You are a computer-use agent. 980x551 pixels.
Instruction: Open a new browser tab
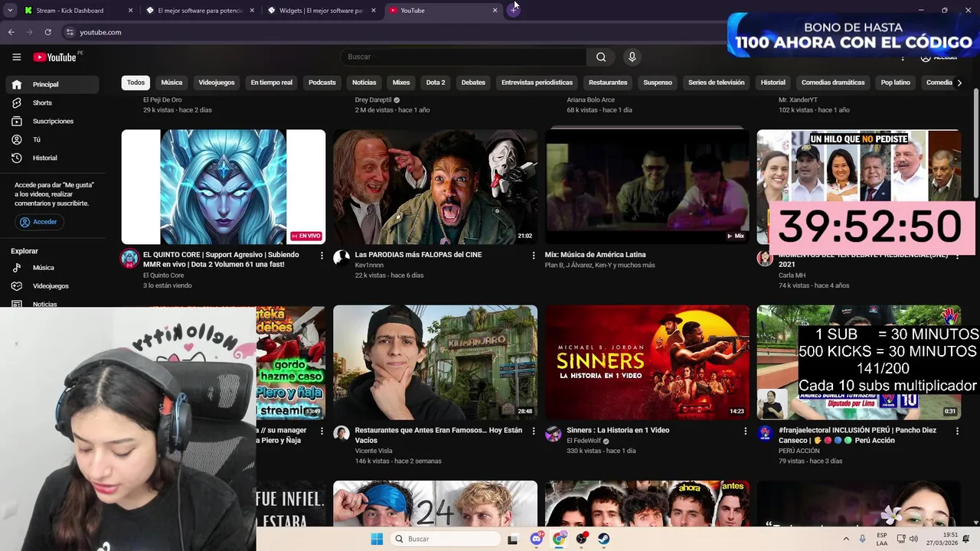point(513,11)
